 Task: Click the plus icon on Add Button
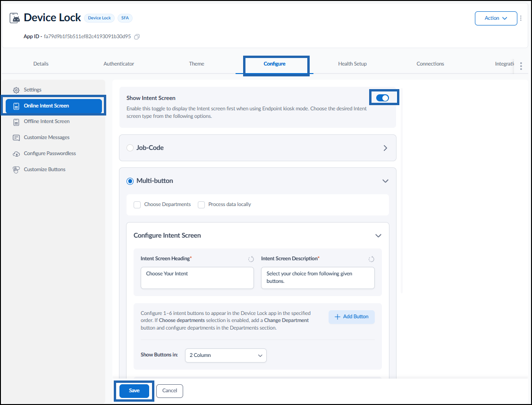tap(337, 317)
